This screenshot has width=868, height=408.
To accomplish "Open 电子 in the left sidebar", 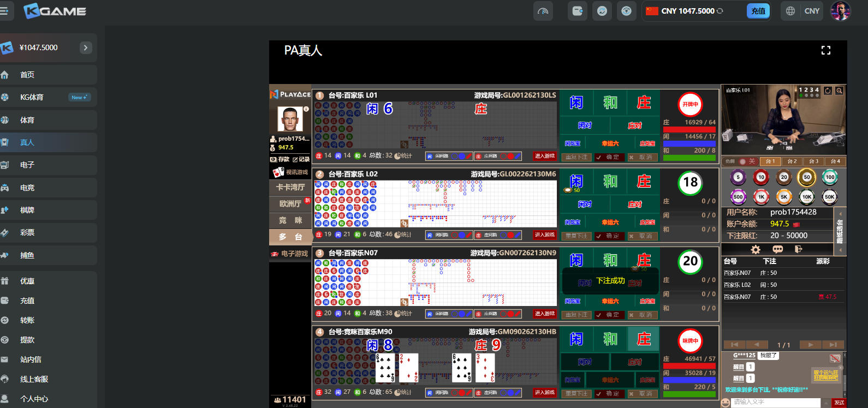I will (27, 165).
